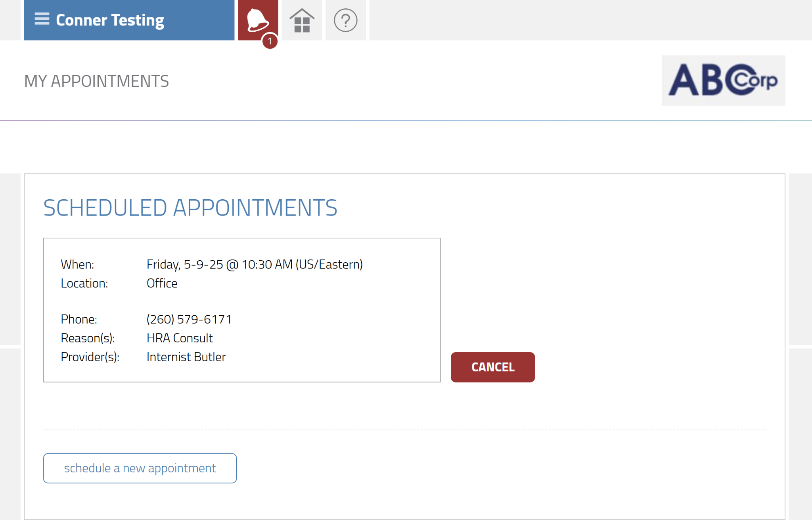Open the notifications bell
Viewport: 812px width, 532px height.
pyautogui.click(x=257, y=19)
